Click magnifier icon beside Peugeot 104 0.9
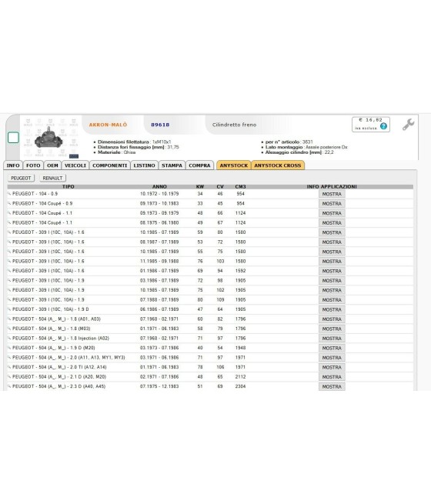Viewport: 431px width, 504px height. click(x=9, y=194)
